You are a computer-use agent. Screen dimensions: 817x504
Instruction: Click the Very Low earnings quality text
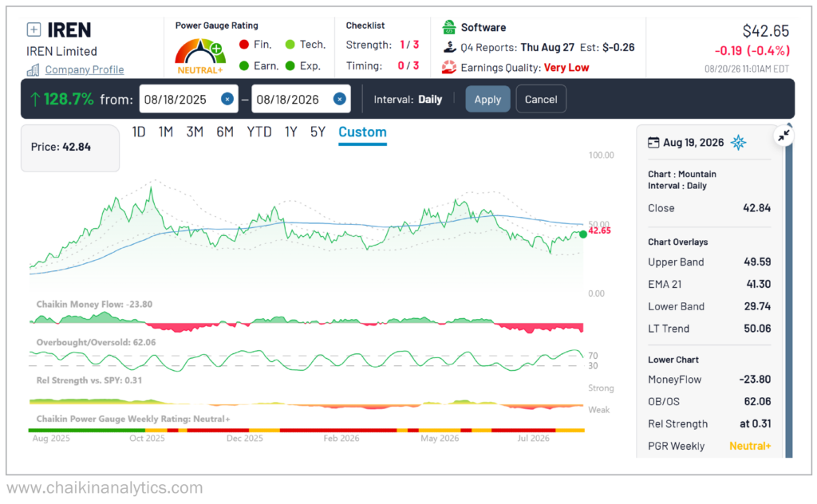click(566, 68)
